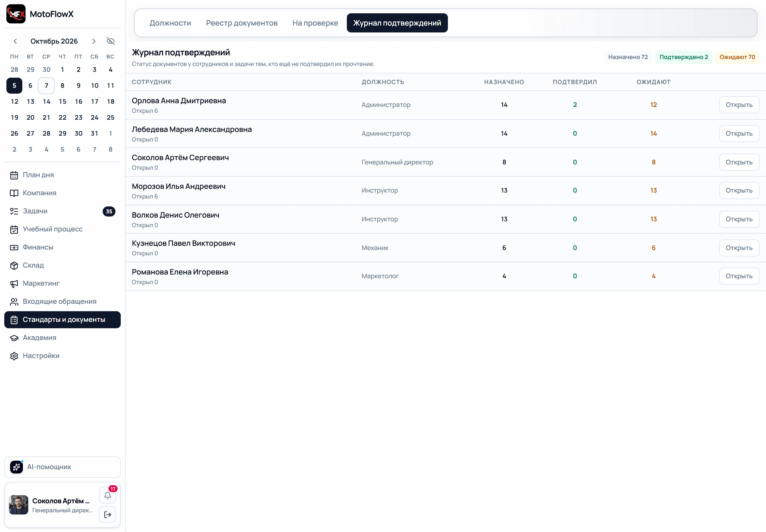The height and width of the screenshot is (532, 766).
Task: Switch to Должности tab
Action: [x=170, y=23]
